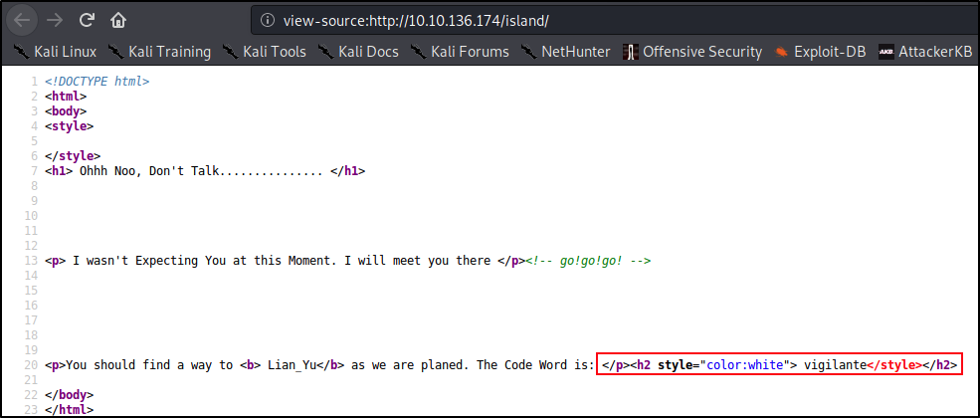Open the Exploit-DB bookmark

(820, 52)
